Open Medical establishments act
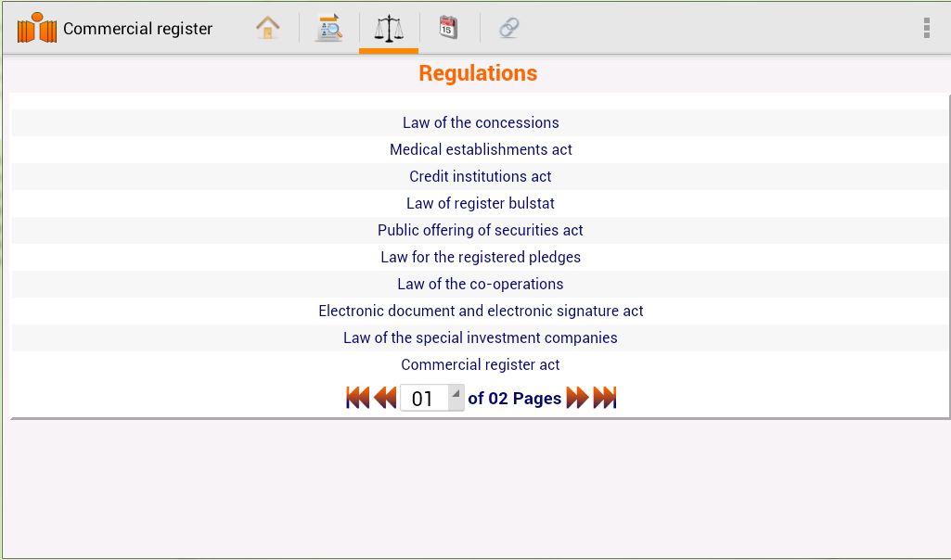The height and width of the screenshot is (560, 951). (x=481, y=149)
